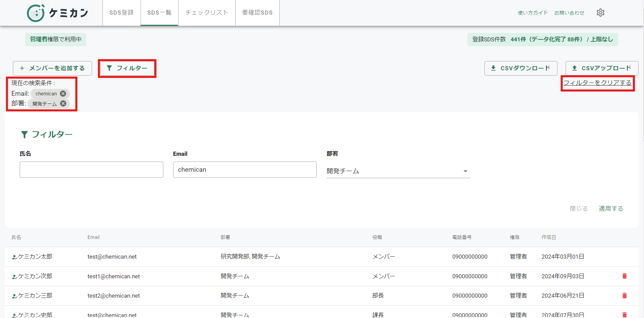Image resolution: width=644 pixels, height=318 pixels.
Task: Select the ケミカン次郎 name cell
Action: click(x=35, y=276)
